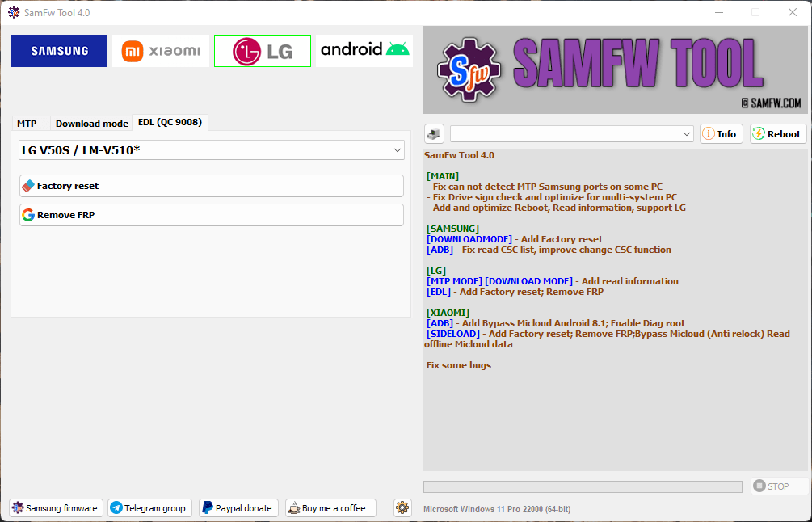
Task: Click the progress bar at bottom
Action: (x=583, y=486)
